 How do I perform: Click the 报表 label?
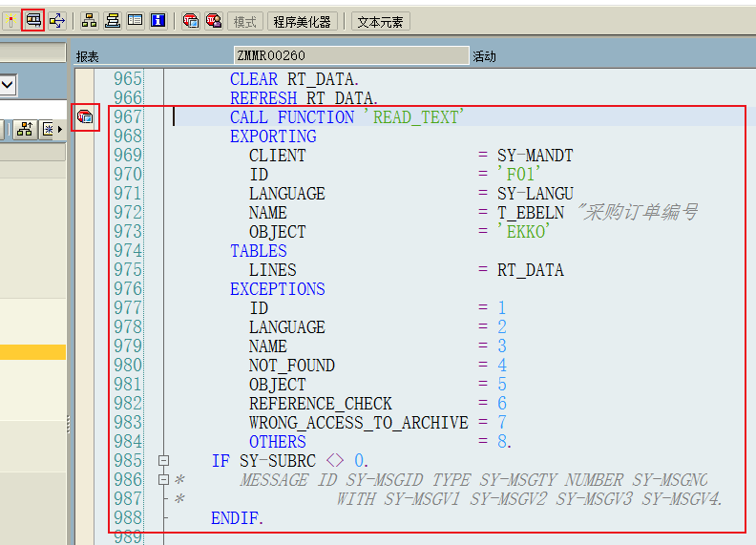pos(87,56)
